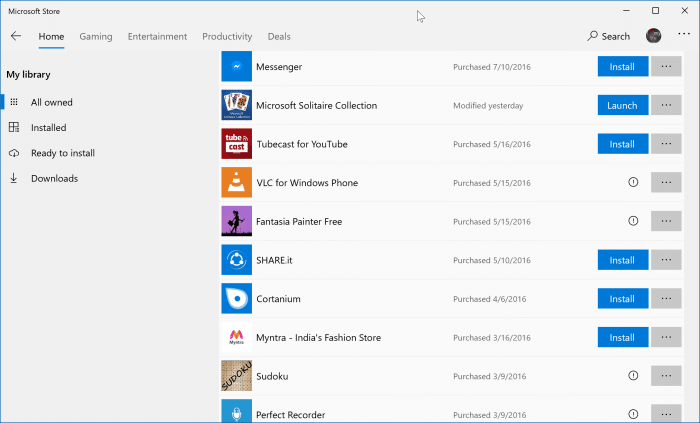Click the VLC cone app icon

[x=237, y=182]
